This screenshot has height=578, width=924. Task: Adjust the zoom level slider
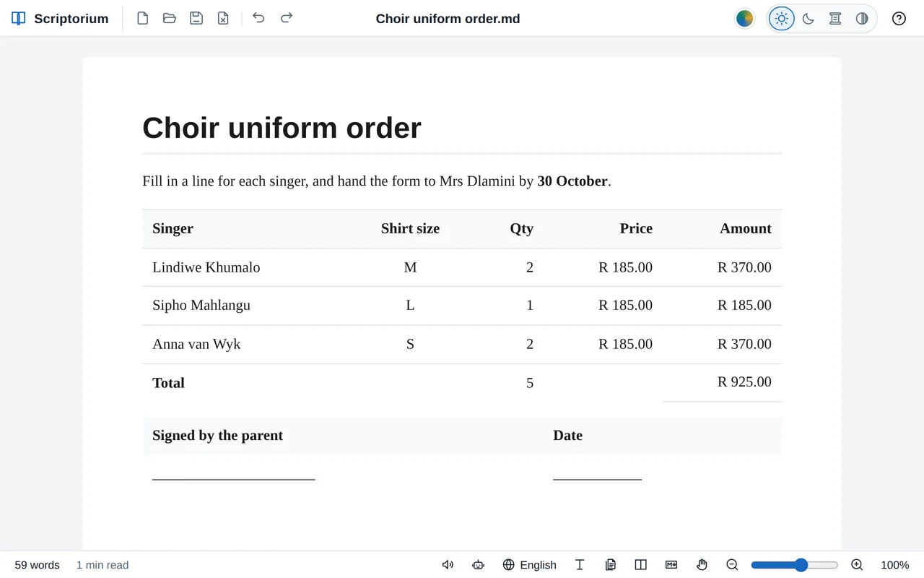794,565
